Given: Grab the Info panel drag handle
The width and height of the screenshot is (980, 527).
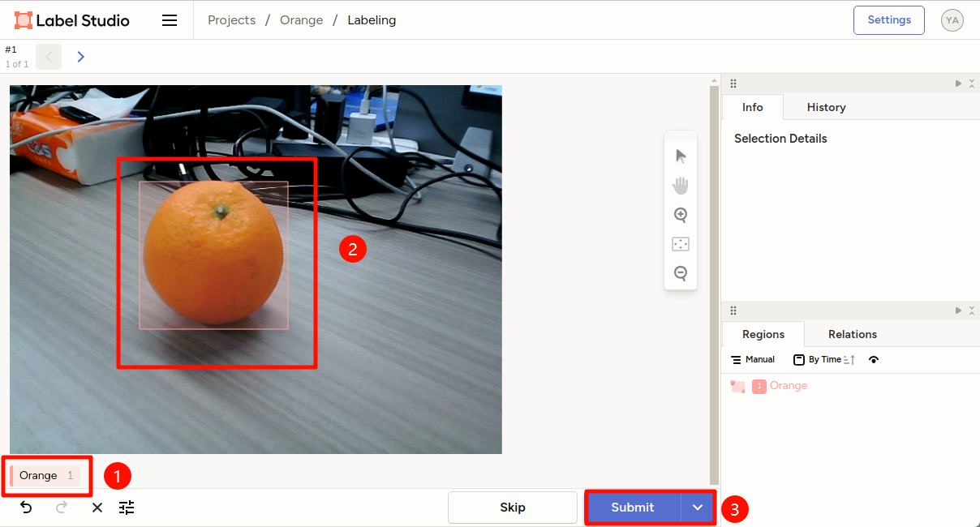Looking at the screenshot, I should (733, 84).
